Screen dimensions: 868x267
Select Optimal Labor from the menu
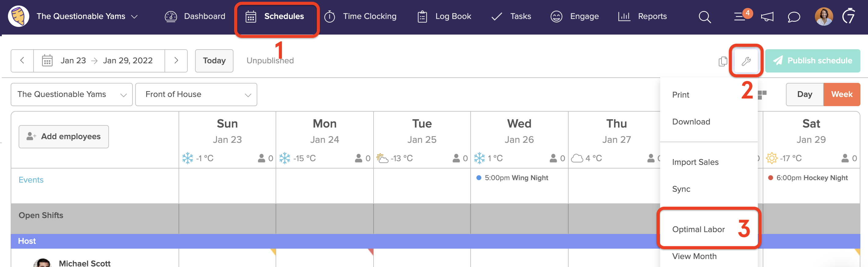(x=698, y=229)
